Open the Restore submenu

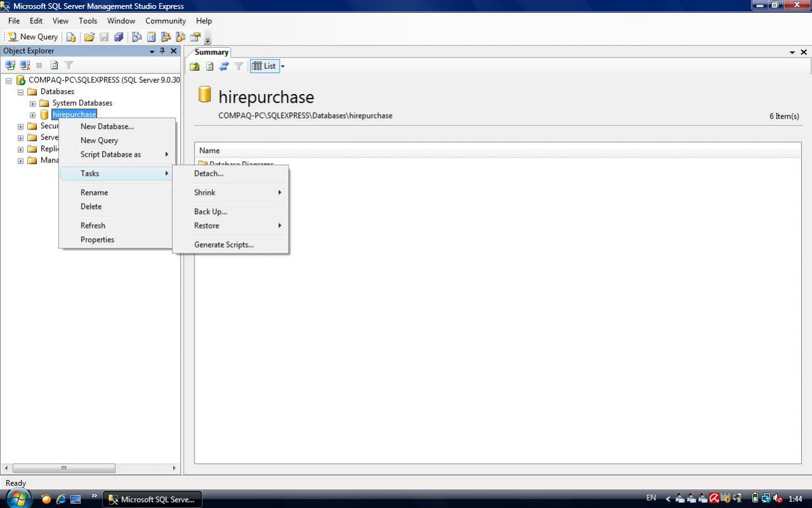tap(230, 225)
